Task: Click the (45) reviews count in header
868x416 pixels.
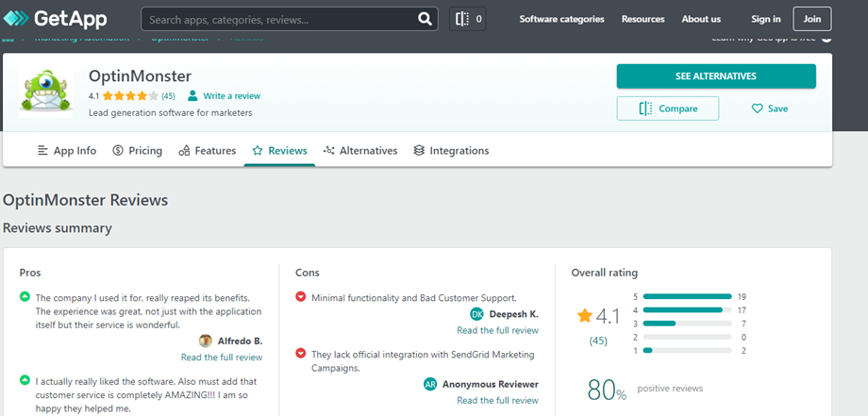Action: 168,95
